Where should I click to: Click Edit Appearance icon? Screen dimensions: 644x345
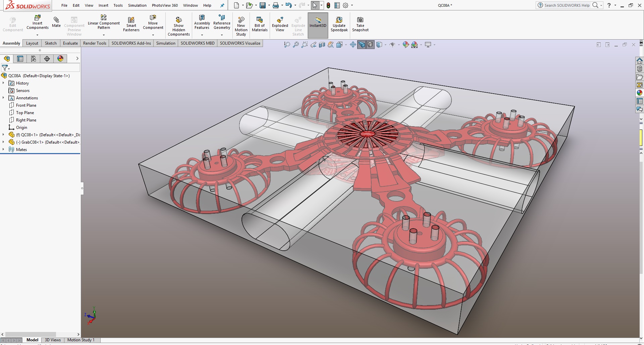pyautogui.click(x=406, y=45)
